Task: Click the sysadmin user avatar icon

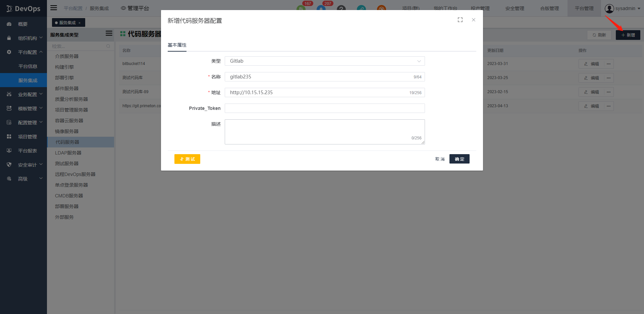Action: tap(609, 8)
